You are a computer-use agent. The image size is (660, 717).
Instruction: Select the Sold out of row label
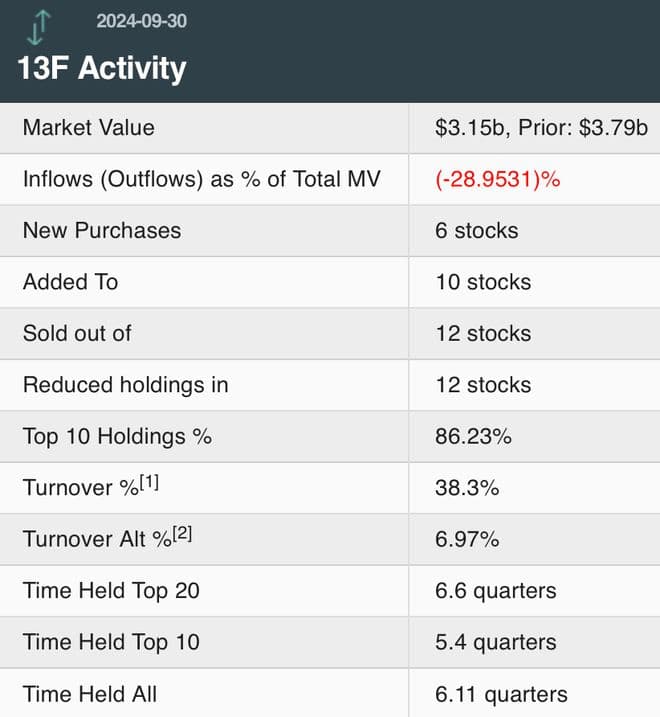click(x=77, y=333)
